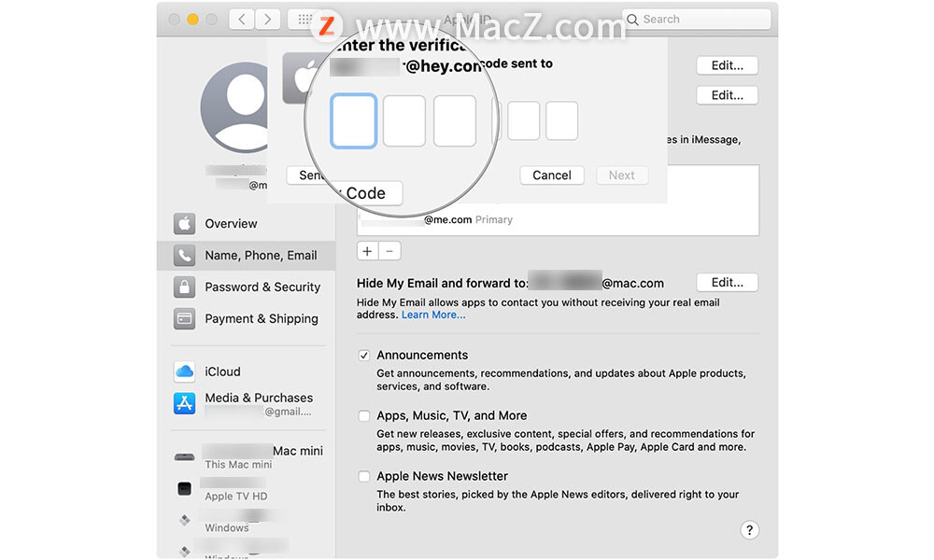The width and height of the screenshot is (934, 560).
Task: Click the Password & Security label
Action: click(262, 287)
